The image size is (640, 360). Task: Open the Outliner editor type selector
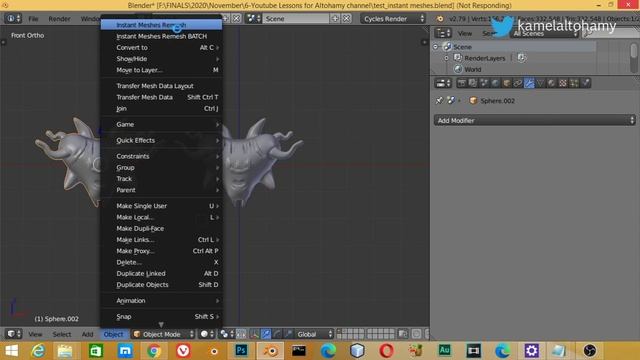(443, 33)
